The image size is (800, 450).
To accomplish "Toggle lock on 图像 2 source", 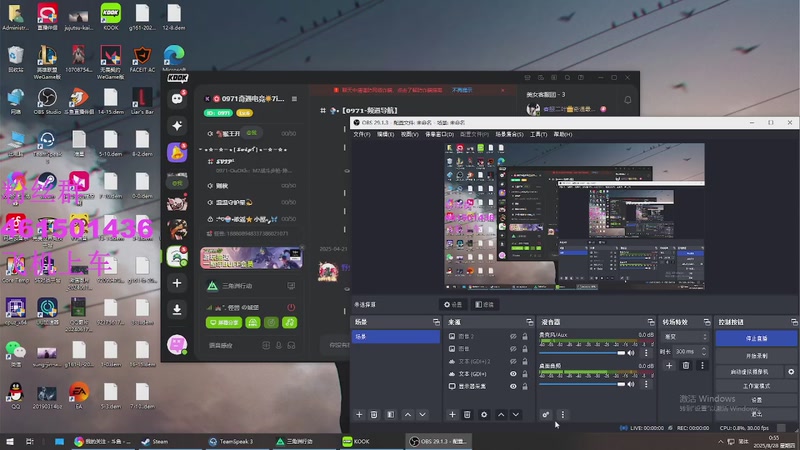I will click(524, 336).
